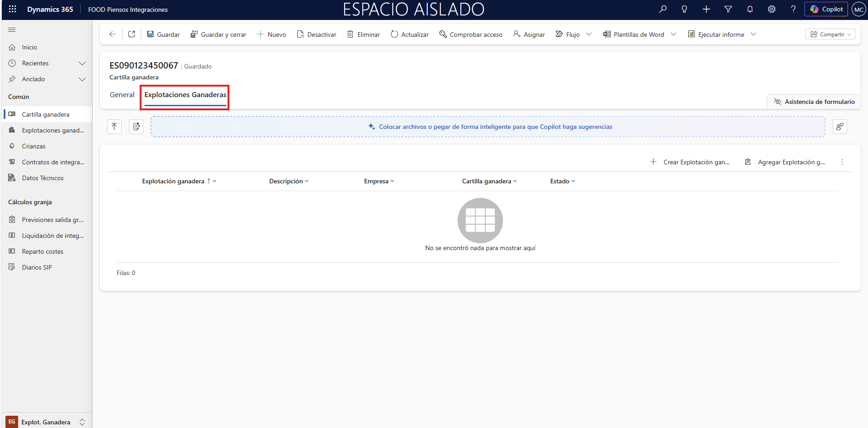Switch to the General tab
Viewport: 868px width, 428px height.
pyautogui.click(x=122, y=95)
